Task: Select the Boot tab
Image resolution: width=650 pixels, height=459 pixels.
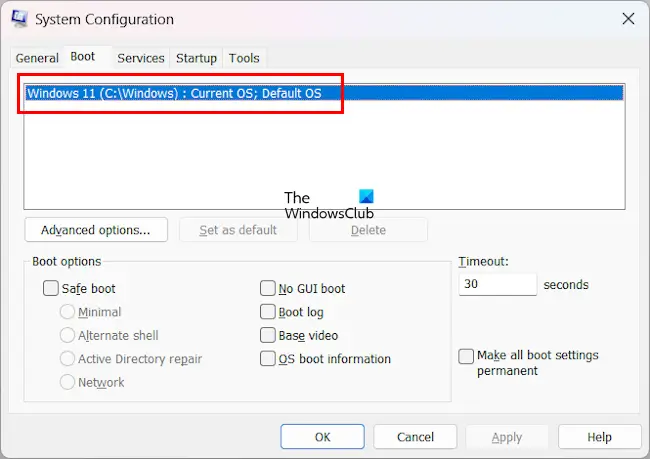Action: tap(83, 56)
